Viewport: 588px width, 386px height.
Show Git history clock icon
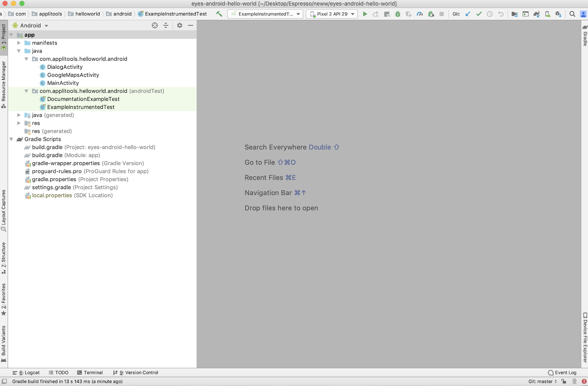(x=490, y=14)
